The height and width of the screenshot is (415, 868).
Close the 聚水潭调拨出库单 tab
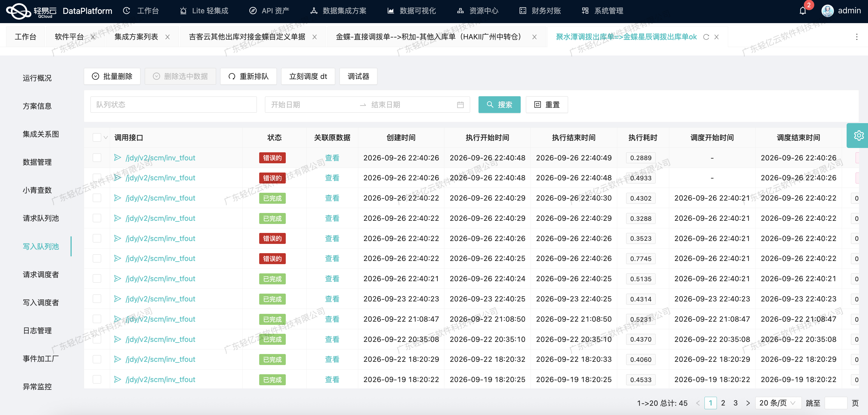[x=716, y=37]
